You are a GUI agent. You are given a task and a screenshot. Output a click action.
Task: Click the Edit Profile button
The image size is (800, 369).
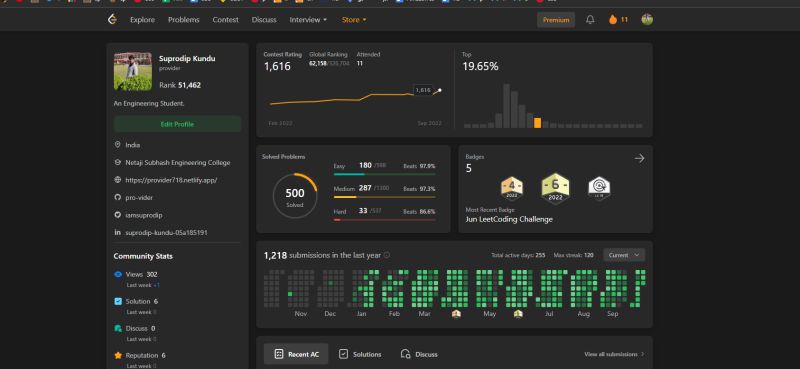click(x=177, y=124)
